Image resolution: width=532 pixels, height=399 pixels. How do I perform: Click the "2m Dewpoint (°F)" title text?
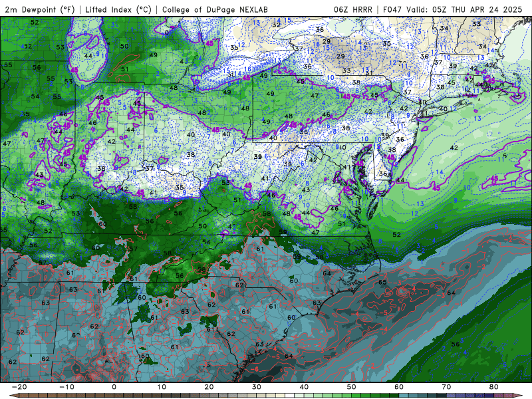coord(40,9)
